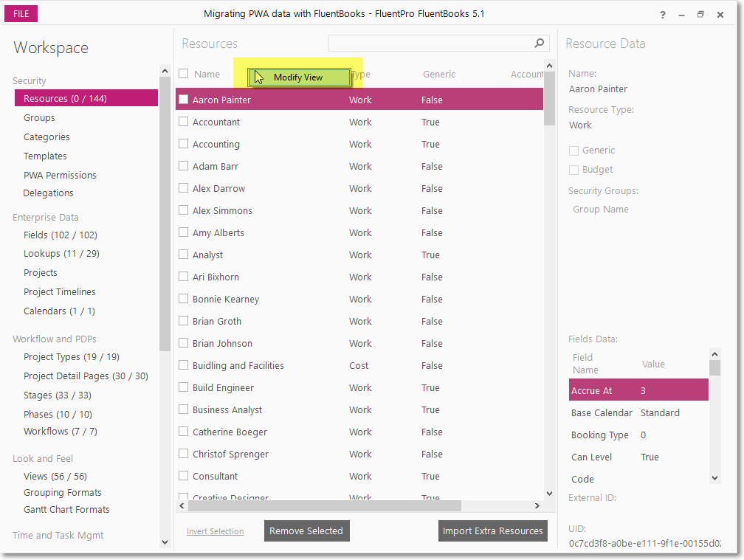Screen dimensions: 744x560
Task: Click the Resources list horizontal scroll-right arrow
Action: pos(537,506)
